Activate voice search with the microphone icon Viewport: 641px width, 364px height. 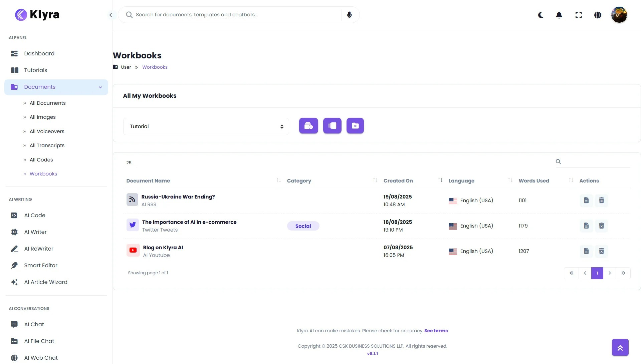(x=349, y=15)
